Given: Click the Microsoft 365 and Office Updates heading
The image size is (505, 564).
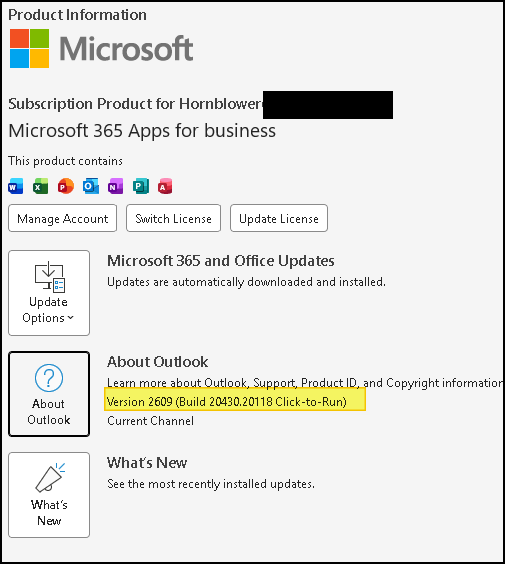Looking at the screenshot, I should coord(221,261).
